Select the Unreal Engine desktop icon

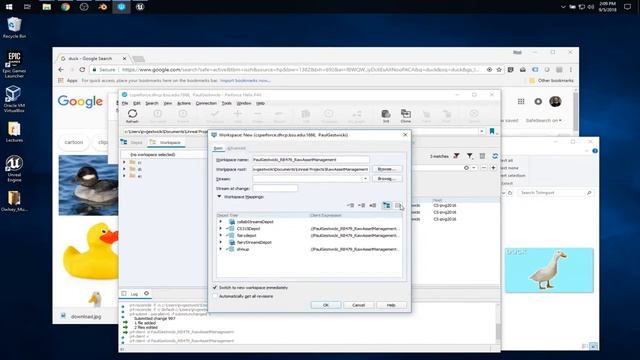click(x=14, y=168)
